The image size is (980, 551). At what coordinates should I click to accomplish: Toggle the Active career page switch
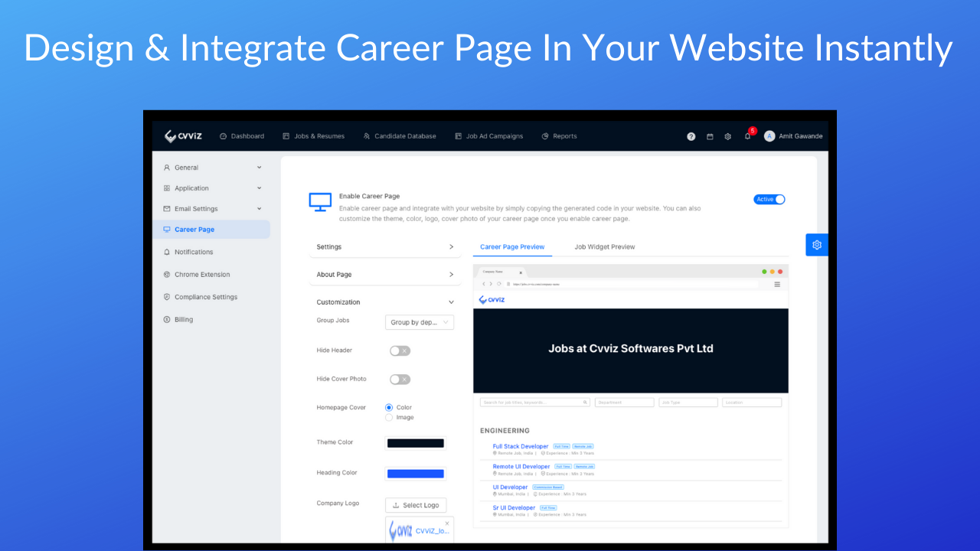(x=769, y=200)
